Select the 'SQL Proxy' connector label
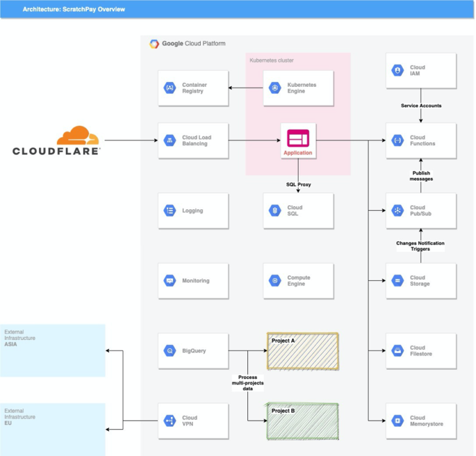476x456 pixels. pyautogui.click(x=298, y=184)
